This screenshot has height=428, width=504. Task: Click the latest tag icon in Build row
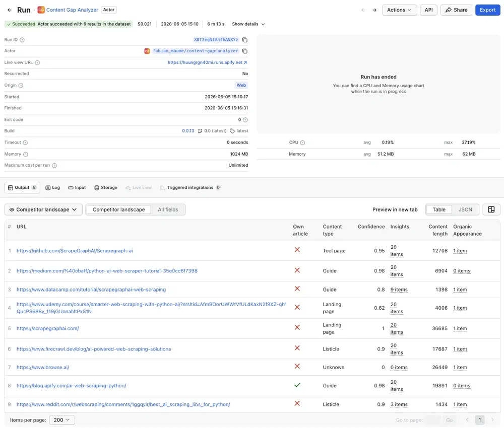pos(232,131)
